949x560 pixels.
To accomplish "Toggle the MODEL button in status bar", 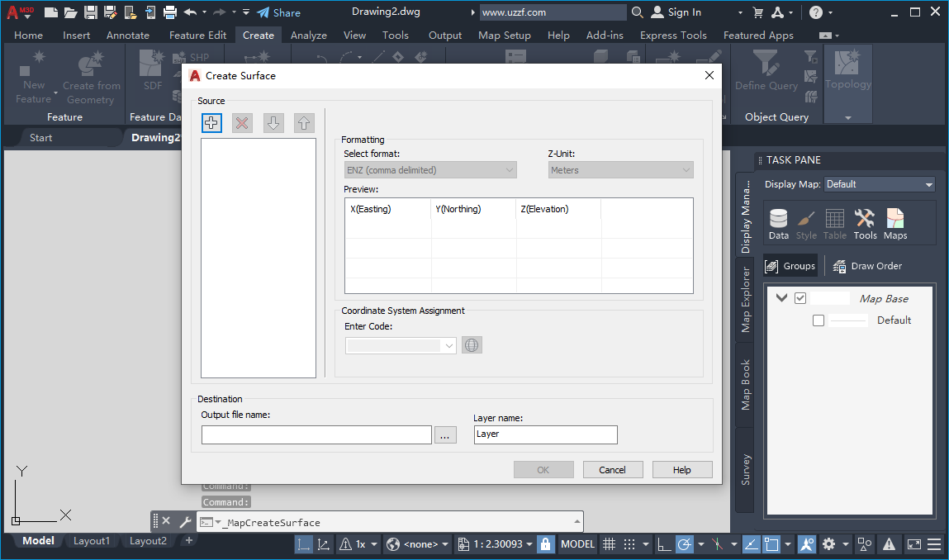I will point(577,543).
